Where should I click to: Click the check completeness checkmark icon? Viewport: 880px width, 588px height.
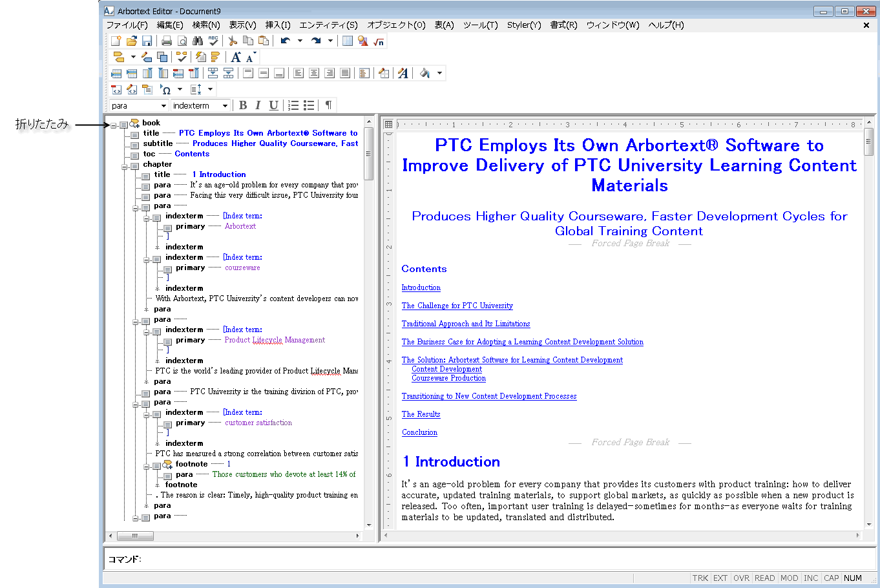click(182, 57)
